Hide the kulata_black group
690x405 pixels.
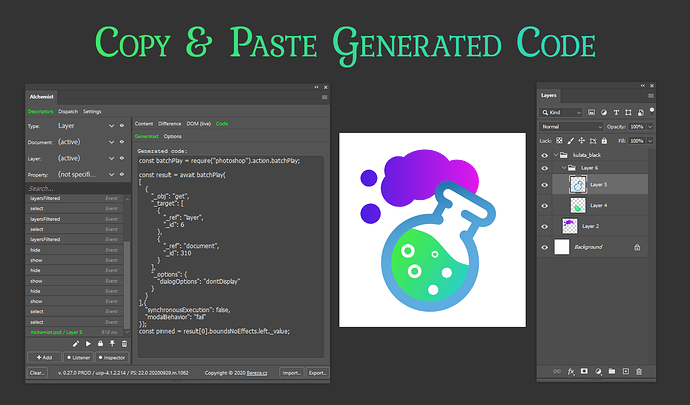tap(545, 155)
